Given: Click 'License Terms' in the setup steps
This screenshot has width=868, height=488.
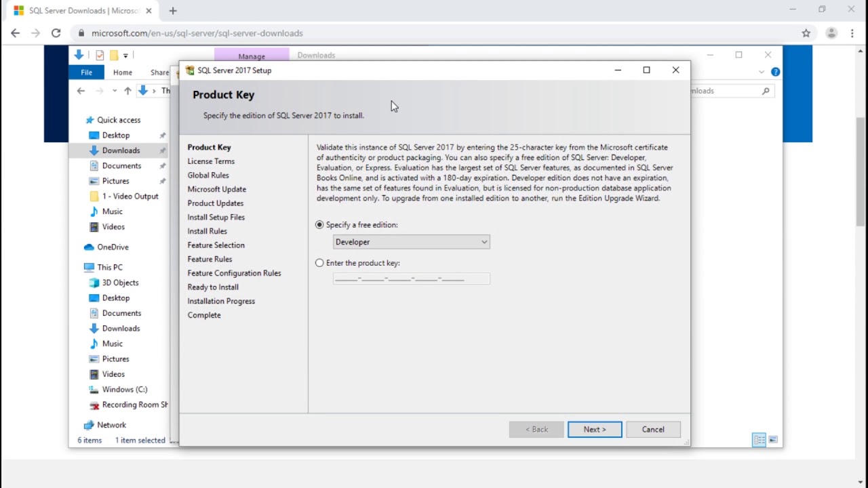Looking at the screenshot, I should click(211, 161).
